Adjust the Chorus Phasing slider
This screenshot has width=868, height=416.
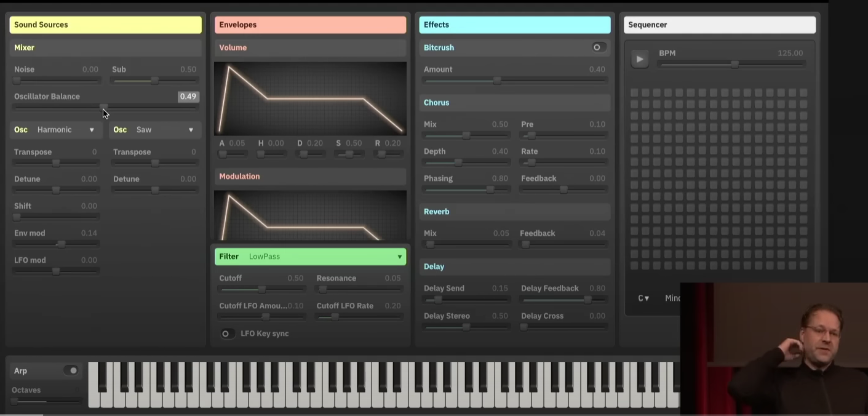point(466,190)
